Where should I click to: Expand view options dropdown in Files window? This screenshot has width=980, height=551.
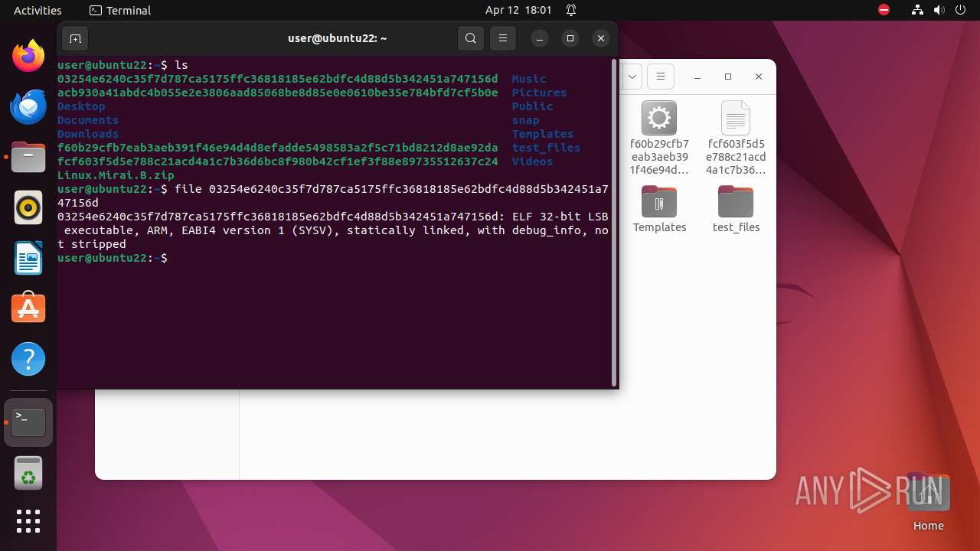coord(632,77)
